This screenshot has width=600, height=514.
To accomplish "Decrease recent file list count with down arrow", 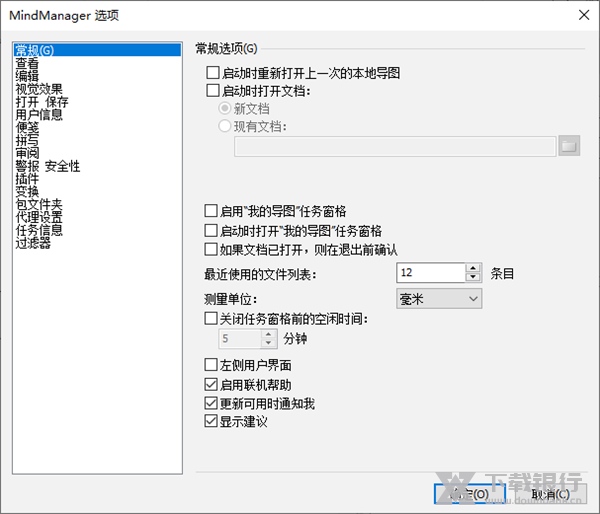I will [x=473, y=277].
